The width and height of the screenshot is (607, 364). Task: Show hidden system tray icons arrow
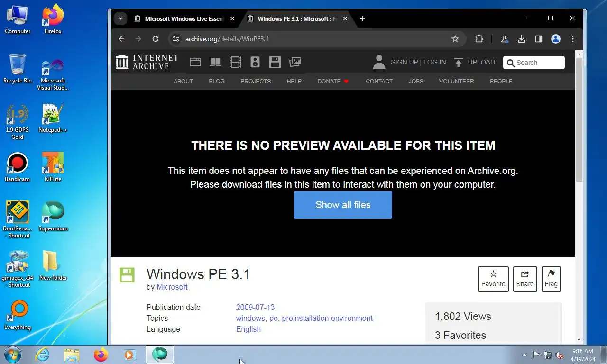[524, 355]
